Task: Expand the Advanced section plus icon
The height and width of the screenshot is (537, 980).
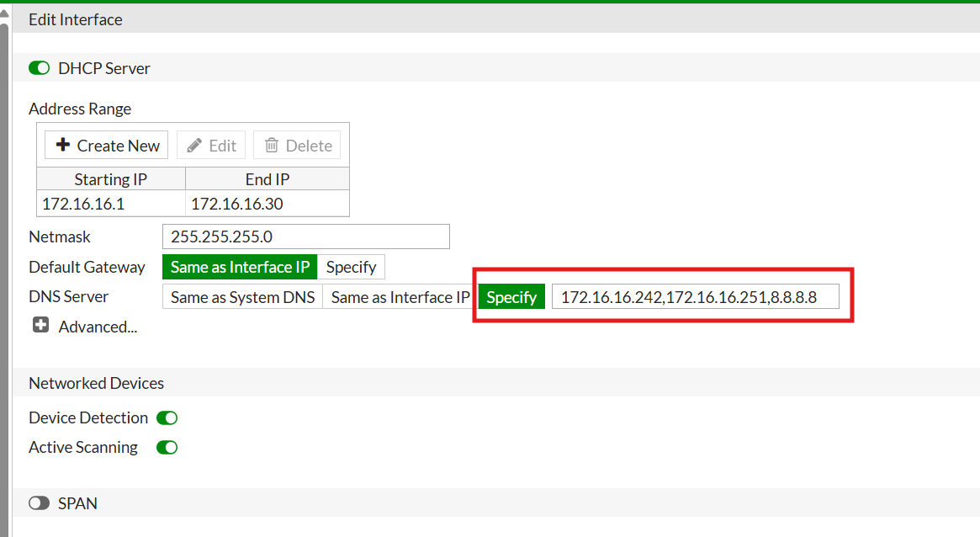Action: (x=40, y=325)
